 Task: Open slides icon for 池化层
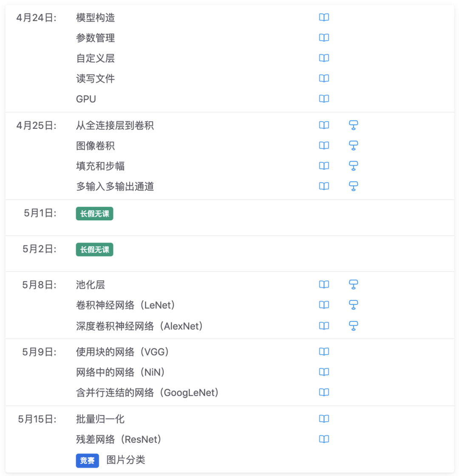coord(353,284)
